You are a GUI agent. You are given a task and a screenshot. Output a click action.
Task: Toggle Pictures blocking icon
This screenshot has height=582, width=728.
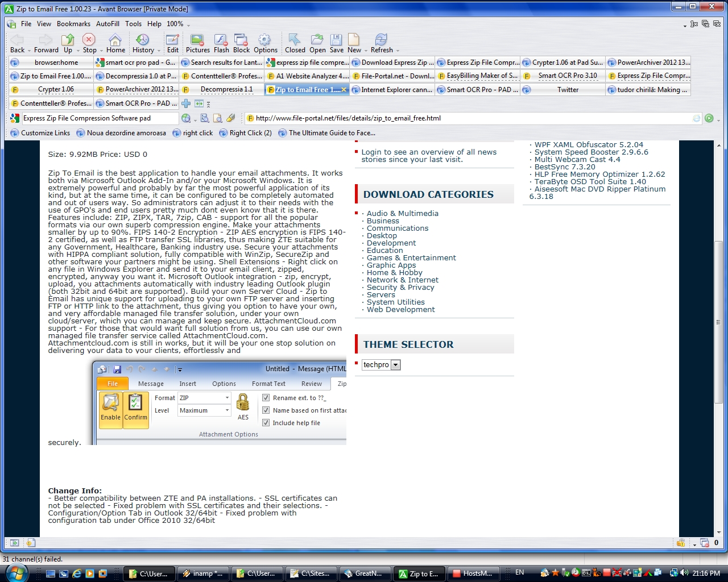(197, 39)
